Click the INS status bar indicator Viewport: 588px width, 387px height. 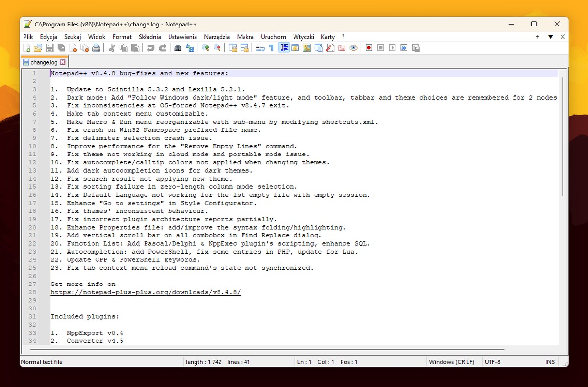[x=550, y=362]
